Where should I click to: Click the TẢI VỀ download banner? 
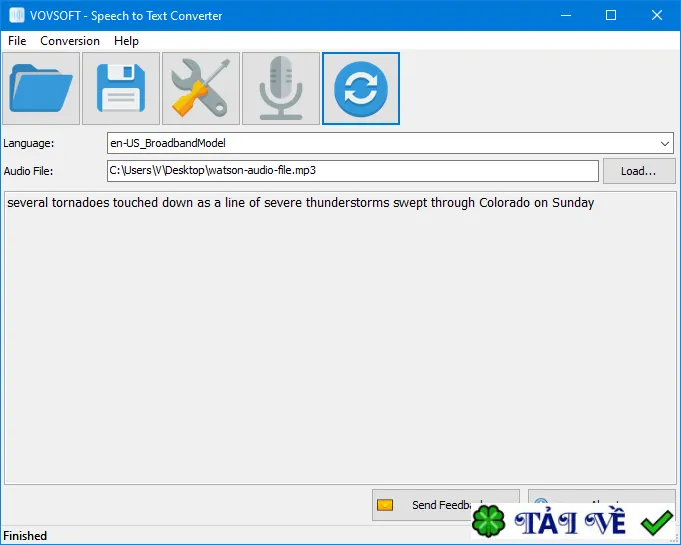point(575,522)
